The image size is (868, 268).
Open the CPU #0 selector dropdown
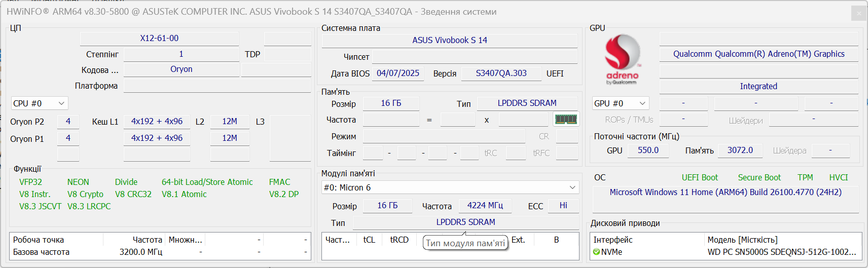pos(40,103)
